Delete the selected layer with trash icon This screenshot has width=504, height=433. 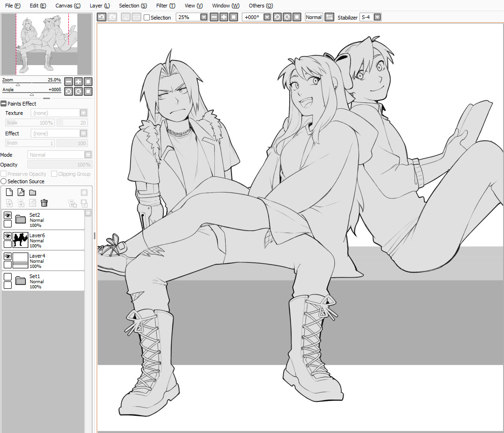pyautogui.click(x=44, y=203)
